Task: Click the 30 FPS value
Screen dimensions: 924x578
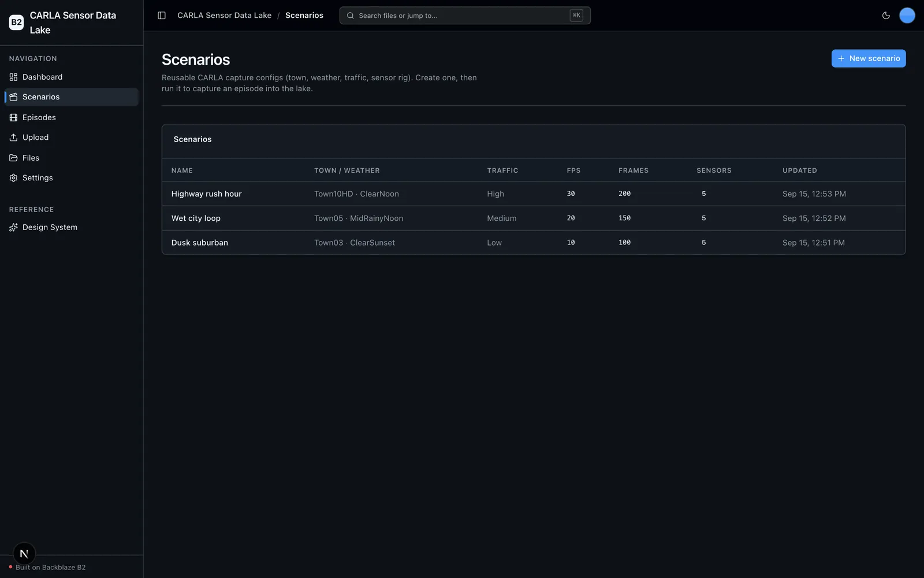Action: [571, 194]
